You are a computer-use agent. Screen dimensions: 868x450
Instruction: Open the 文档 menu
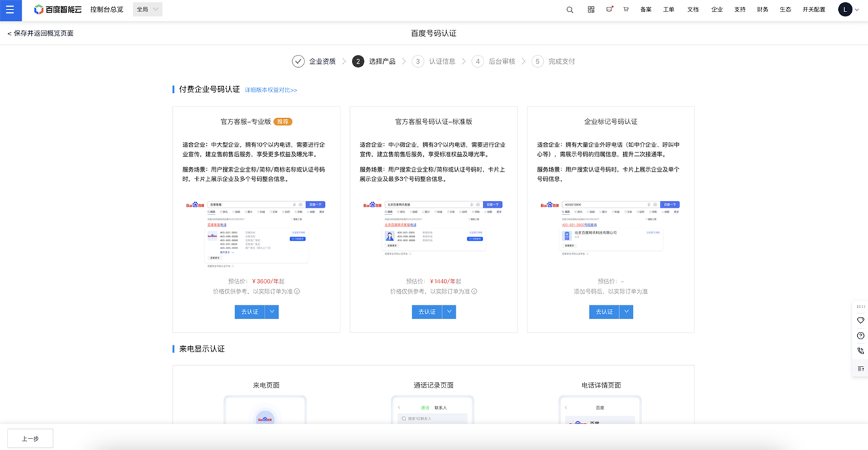[692, 10]
